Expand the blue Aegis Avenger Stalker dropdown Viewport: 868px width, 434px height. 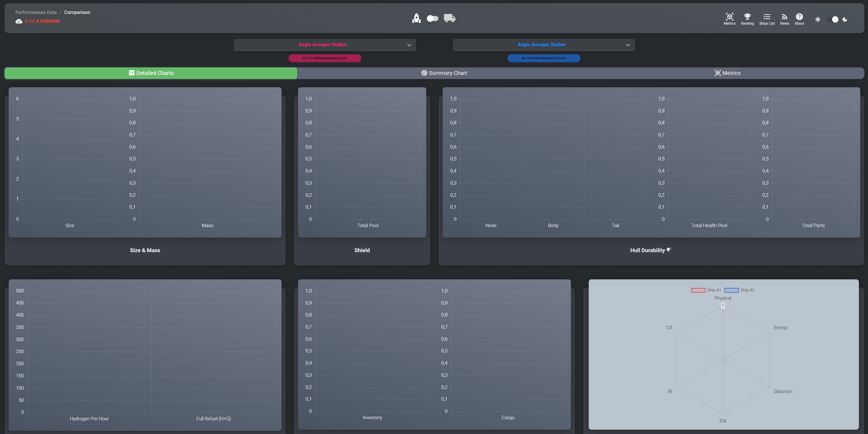click(x=544, y=45)
